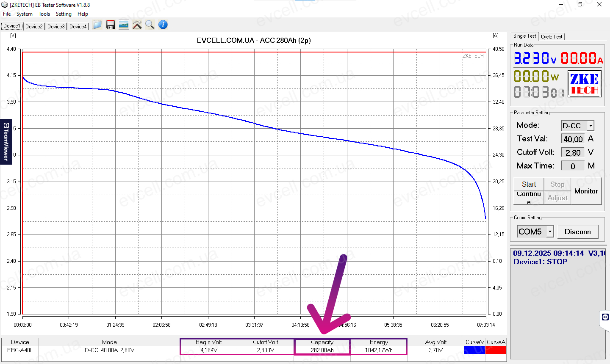Click the Cutoff Volt input field
610x364 pixels.
coord(573,152)
